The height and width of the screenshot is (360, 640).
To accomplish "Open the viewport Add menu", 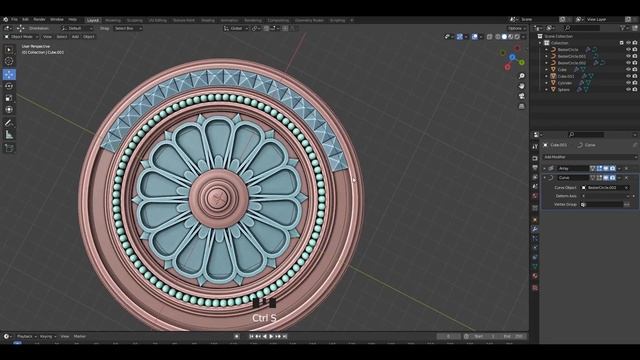I will tap(75, 37).
